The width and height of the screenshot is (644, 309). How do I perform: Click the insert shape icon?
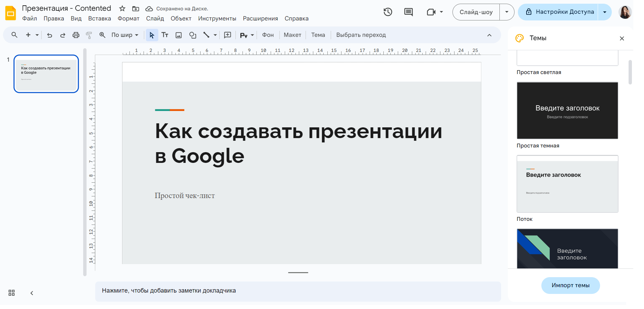(x=193, y=35)
